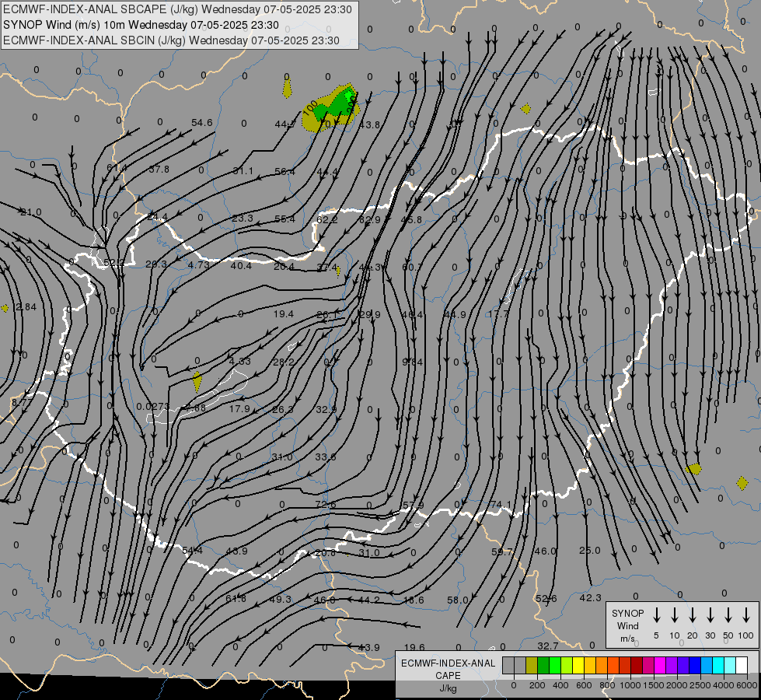Select the pure yellow legend swatch

pos(578,665)
